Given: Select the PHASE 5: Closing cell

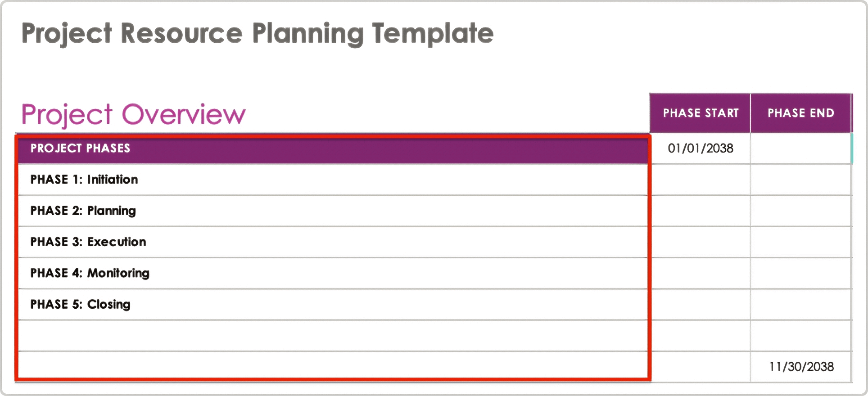Looking at the screenshot, I should 332,304.
